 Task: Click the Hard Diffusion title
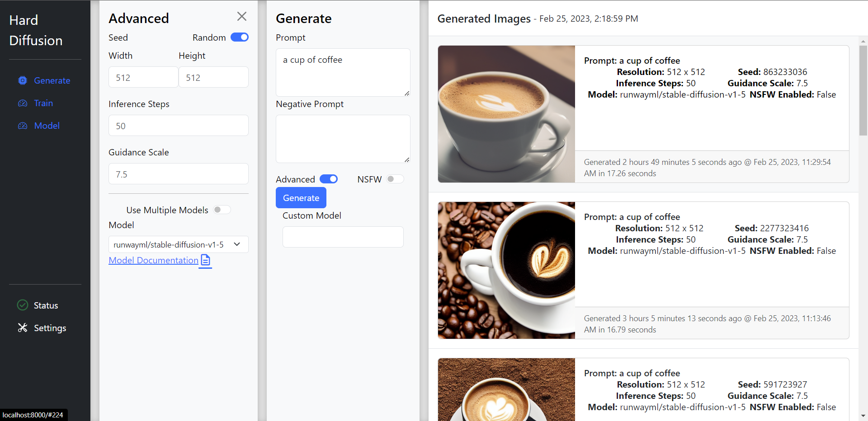36,30
